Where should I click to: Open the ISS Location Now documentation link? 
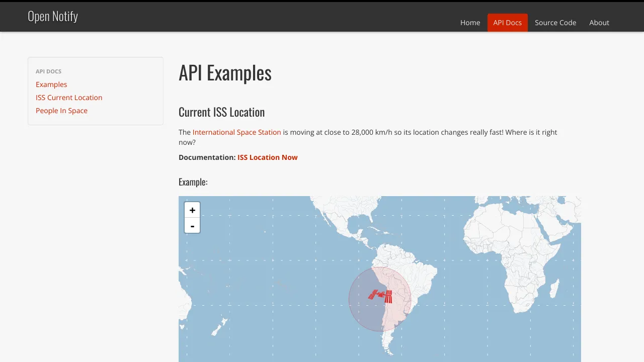coord(268,157)
